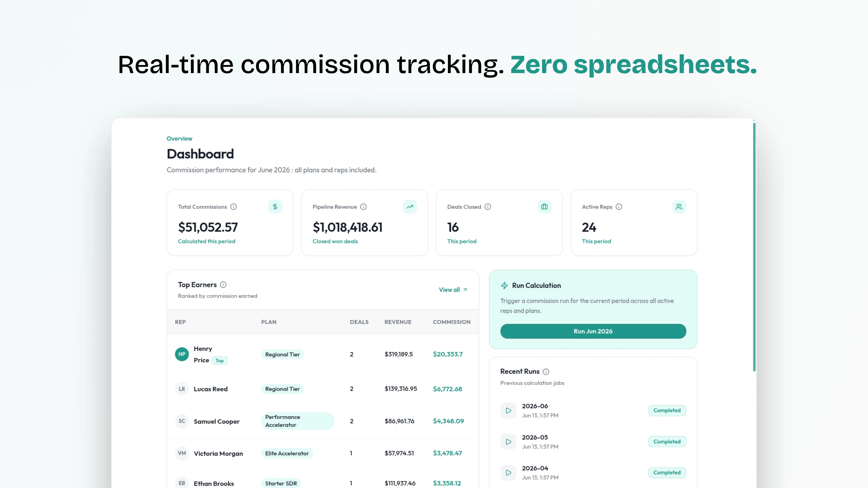Click the $4,348.09 commission value
Screen dimensions: 868x488
click(x=449, y=421)
